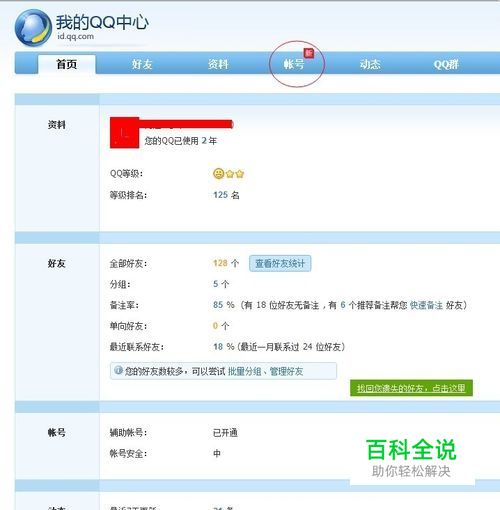The height and width of the screenshot is (510, 500).
Task: Click the 已开通 auxiliary account status
Action: click(x=225, y=433)
